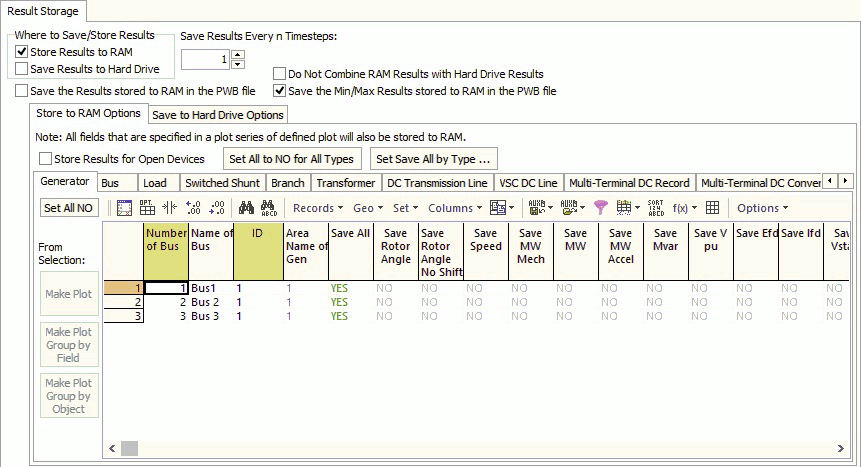861x467 pixels.
Task: Click the display options OPT grid icon
Action: coord(146,208)
